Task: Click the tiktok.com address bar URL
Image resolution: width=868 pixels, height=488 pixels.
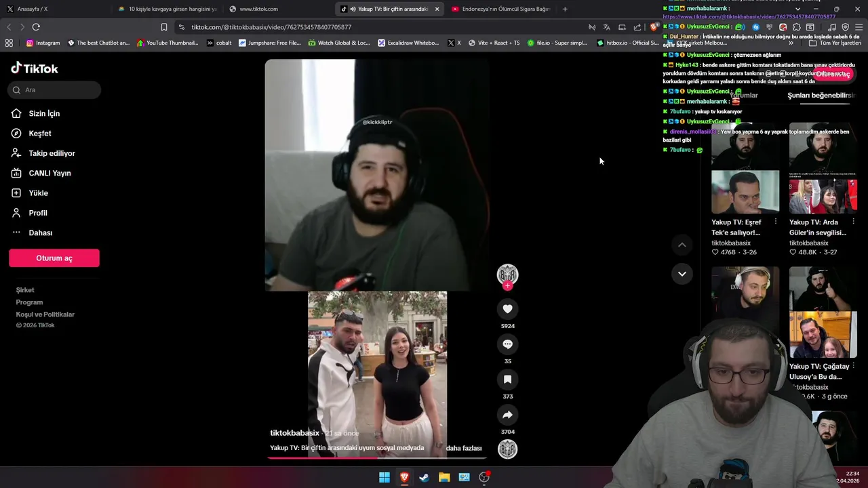Action: [x=271, y=27]
